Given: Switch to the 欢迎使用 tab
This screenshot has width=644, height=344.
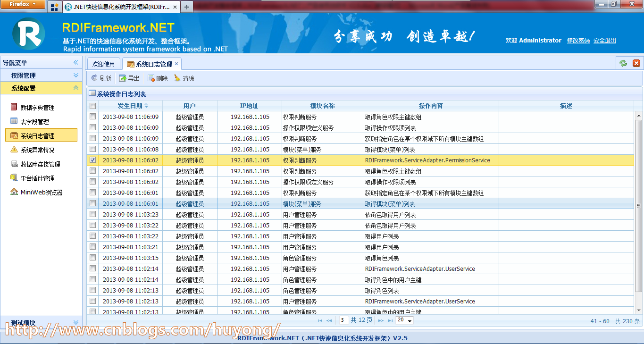Looking at the screenshot, I should (x=103, y=64).
